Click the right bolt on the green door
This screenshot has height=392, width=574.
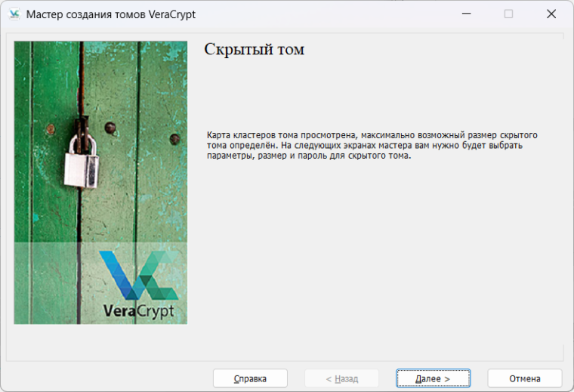click(x=174, y=139)
